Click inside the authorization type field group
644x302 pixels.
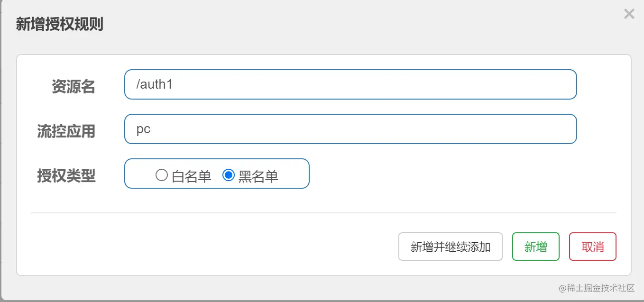[216, 174]
